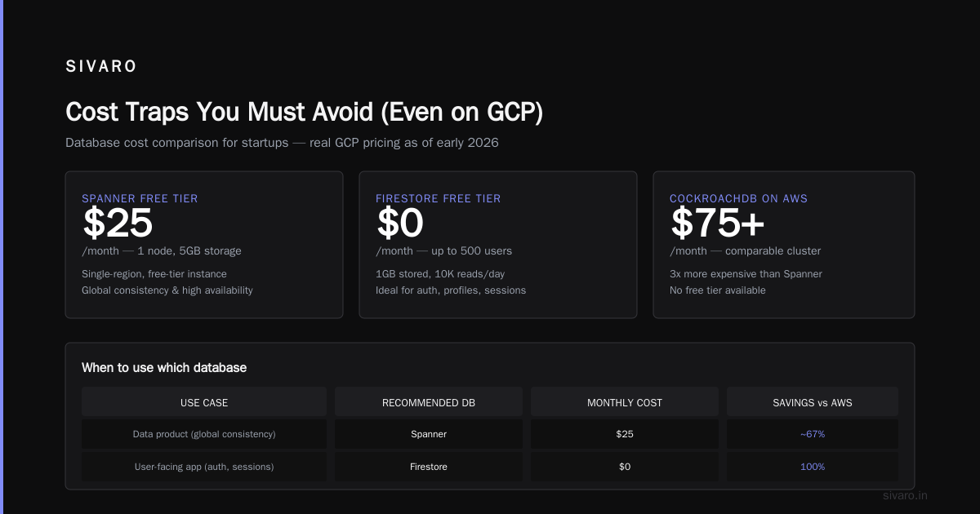Click the "Firestore" table cell
The width and height of the screenshot is (980, 514).
click(x=429, y=467)
